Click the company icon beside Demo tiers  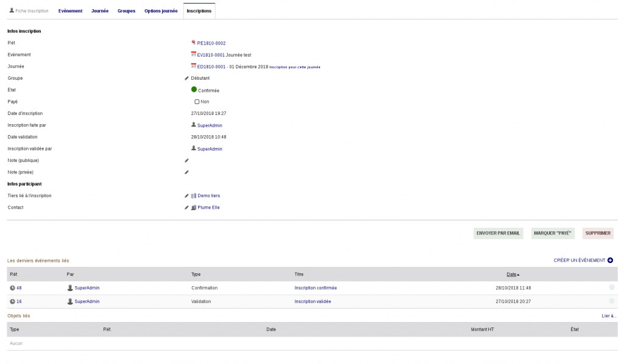tap(194, 196)
